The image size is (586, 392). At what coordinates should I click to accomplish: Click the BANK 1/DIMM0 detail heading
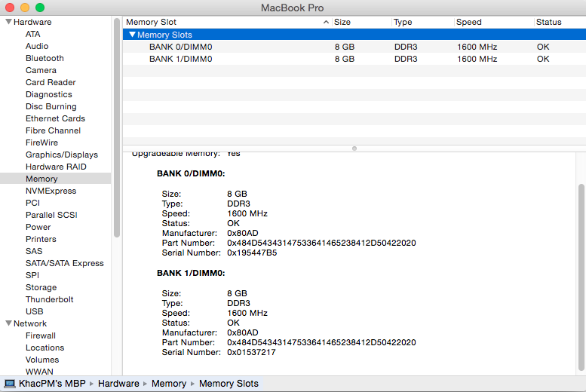pyautogui.click(x=191, y=273)
